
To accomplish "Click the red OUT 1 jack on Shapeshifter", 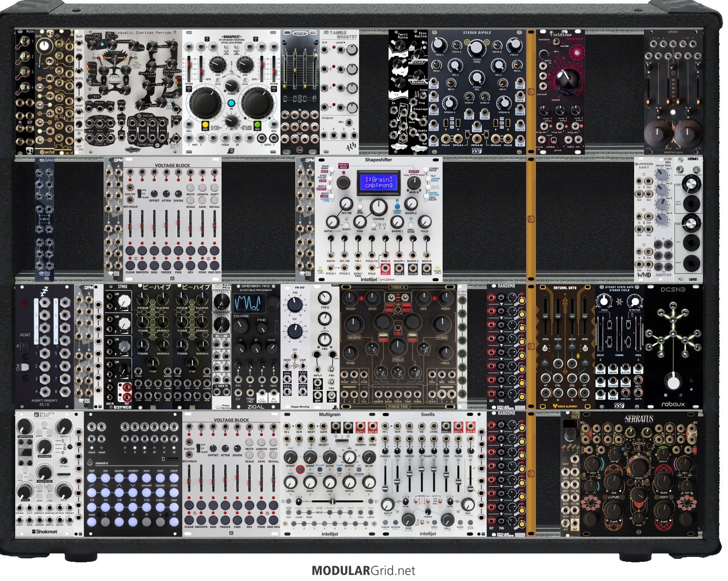I will tap(386, 269).
